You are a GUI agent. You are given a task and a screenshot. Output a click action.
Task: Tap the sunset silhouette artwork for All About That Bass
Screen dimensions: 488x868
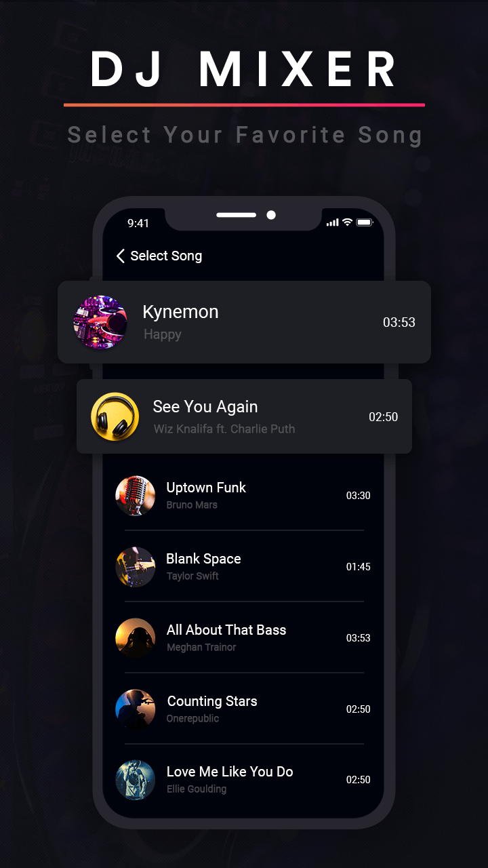pos(136,638)
